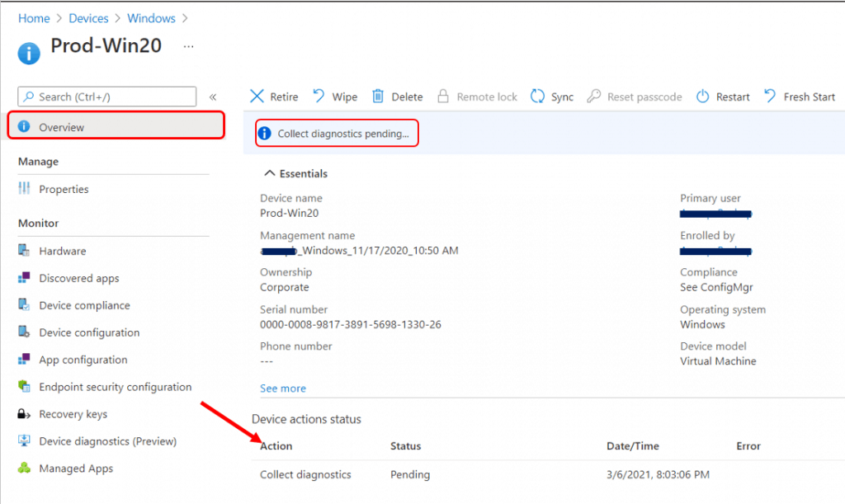Click the Overview info icon in sidebar
This screenshot has height=504, width=845.
(24, 126)
